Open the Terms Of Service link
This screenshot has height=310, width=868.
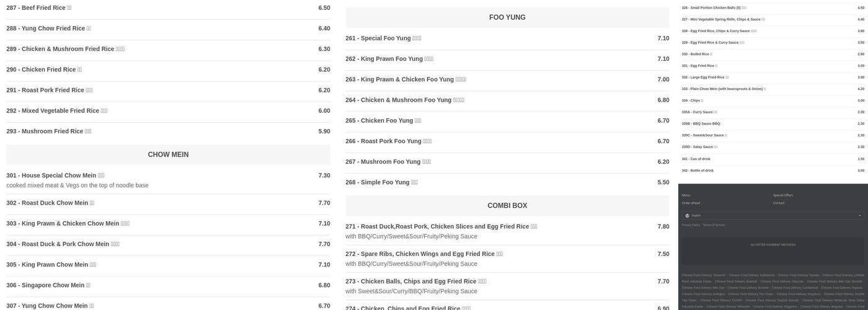[x=714, y=225]
